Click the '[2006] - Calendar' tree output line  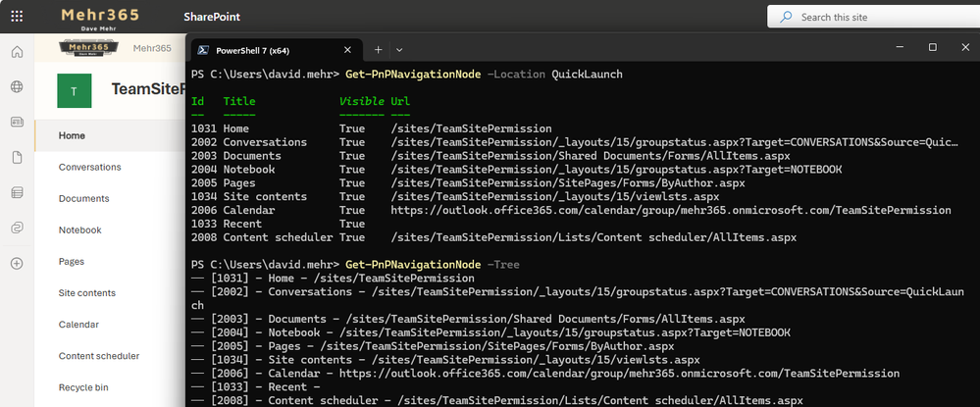[545, 374]
